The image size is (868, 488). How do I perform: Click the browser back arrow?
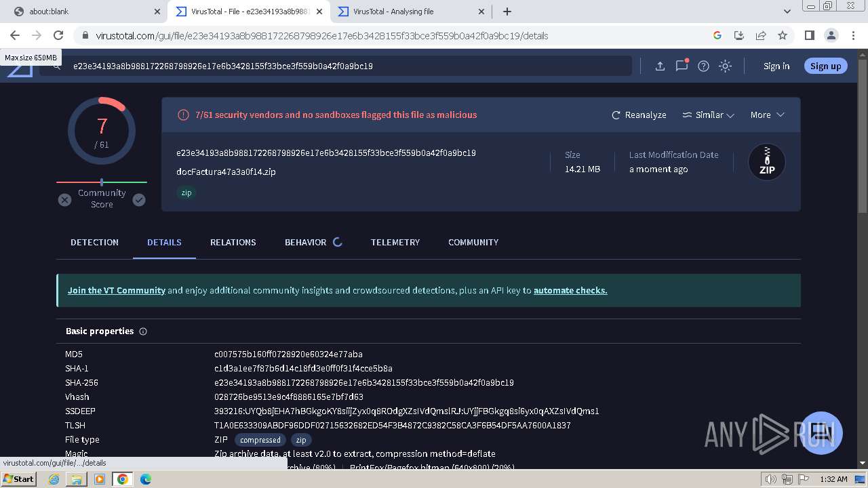pyautogui.click(x=15, y=35)
